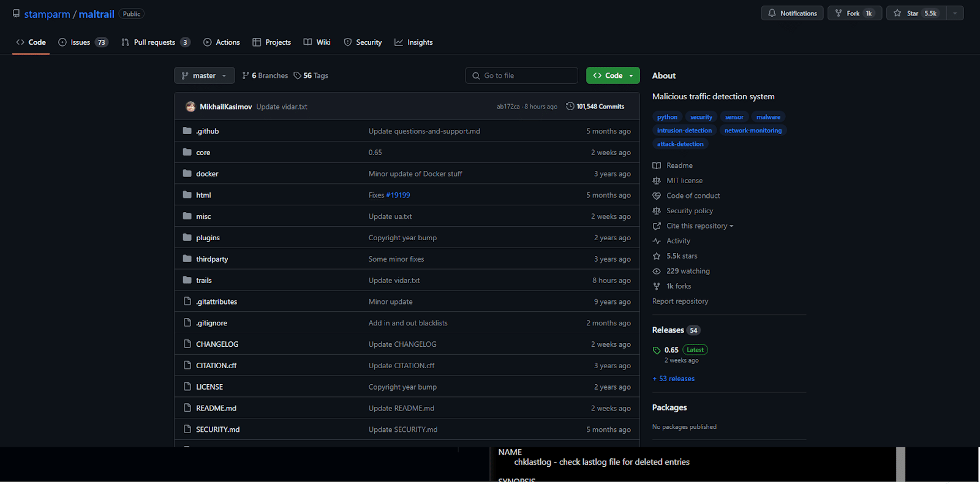Click the folder icon next to thirdparty
The image size is (980, 484).
pyautogui.click(x=187, y=259)
